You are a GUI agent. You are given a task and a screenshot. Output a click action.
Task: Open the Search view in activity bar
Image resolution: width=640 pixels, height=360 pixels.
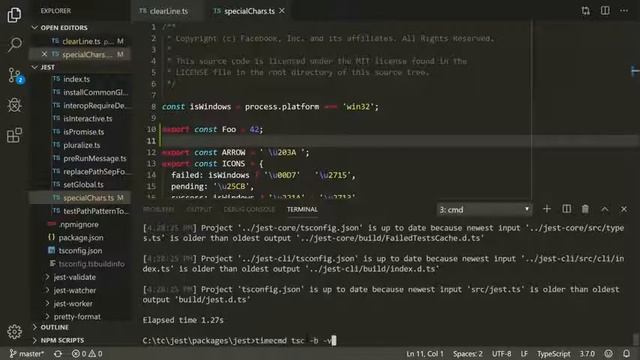tap(15, 44)
